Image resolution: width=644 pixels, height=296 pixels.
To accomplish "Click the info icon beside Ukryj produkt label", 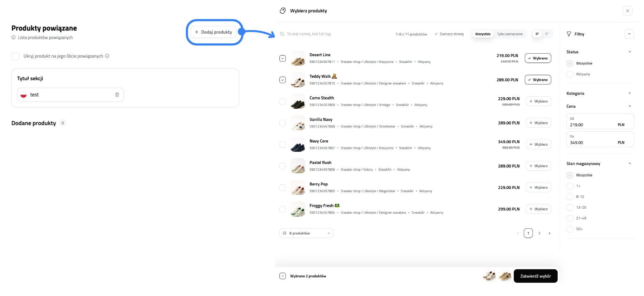I will click(x=107, y=56).
